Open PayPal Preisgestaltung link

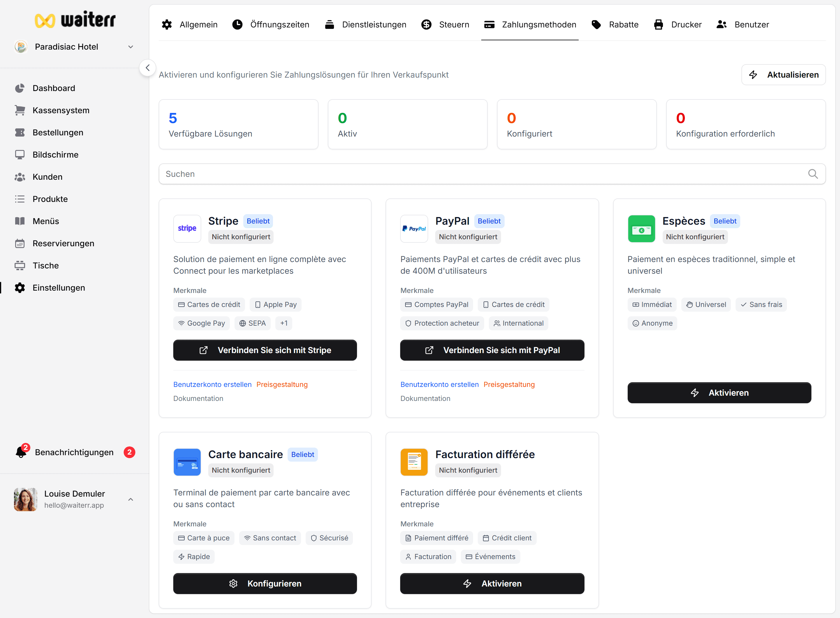[509, 385]
